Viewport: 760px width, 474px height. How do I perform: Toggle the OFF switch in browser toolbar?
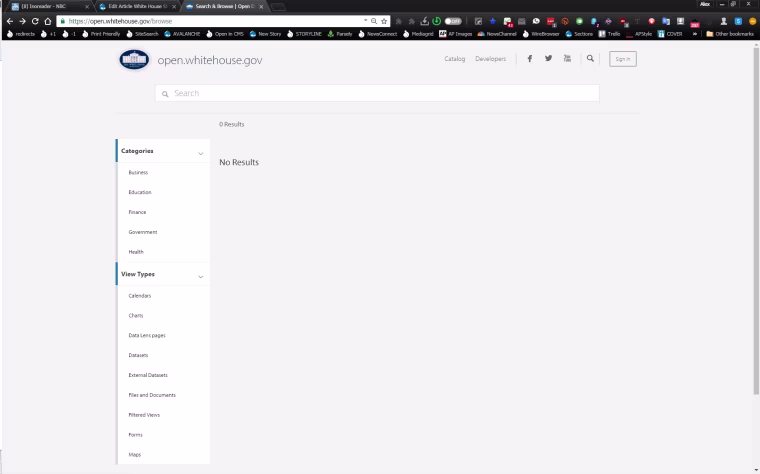tap(453, 21)
